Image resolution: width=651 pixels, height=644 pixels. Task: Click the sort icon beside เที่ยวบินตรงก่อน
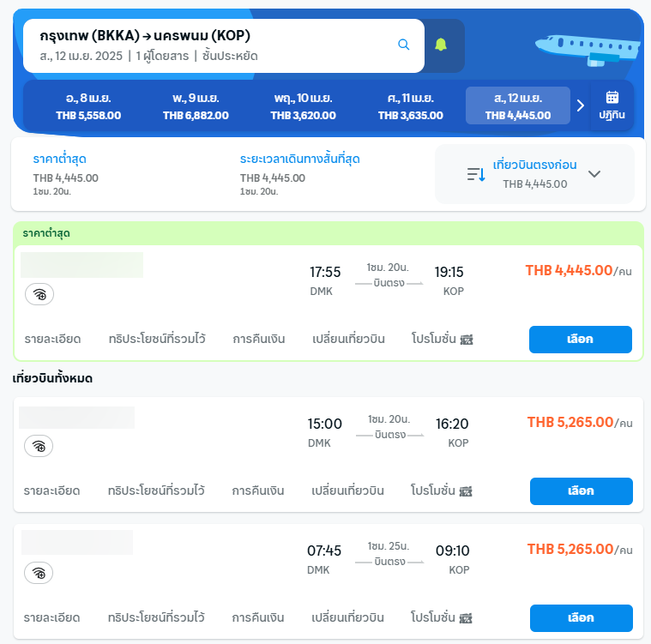tap(476, 174)
